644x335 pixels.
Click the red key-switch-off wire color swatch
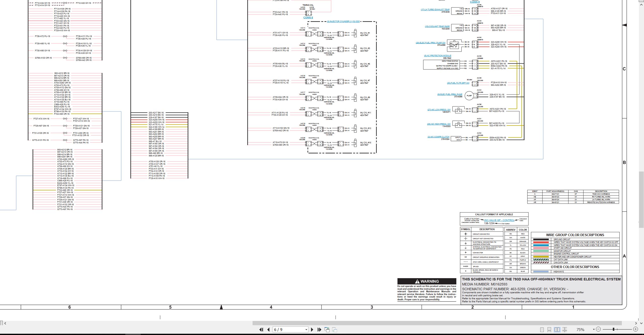coord(541,242)
